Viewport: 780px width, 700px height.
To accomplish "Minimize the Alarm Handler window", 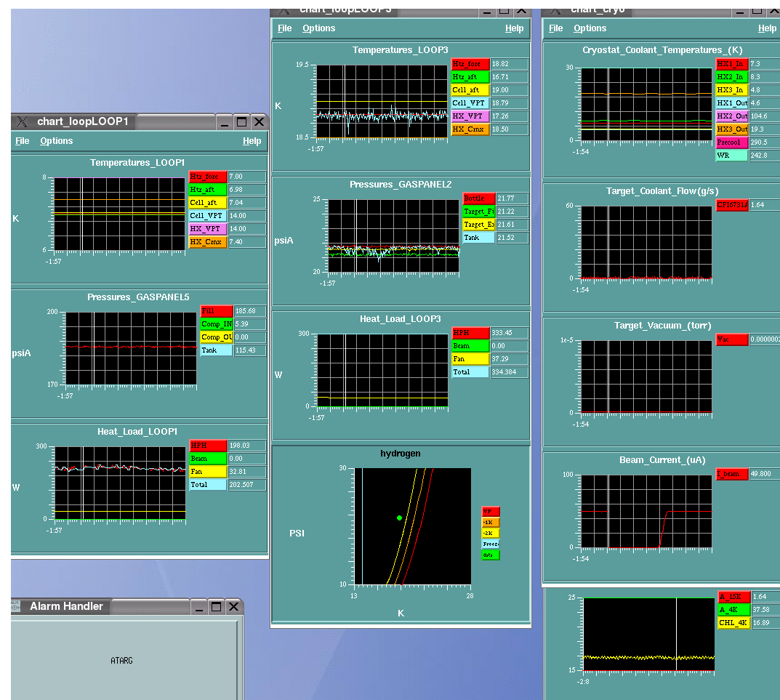I will [x=199, y=607].
